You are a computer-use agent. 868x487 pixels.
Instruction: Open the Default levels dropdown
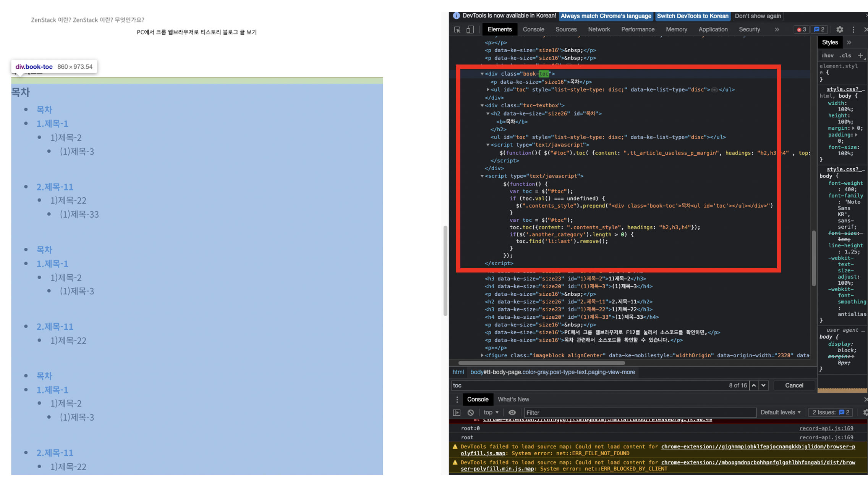(x=780, y=413)
